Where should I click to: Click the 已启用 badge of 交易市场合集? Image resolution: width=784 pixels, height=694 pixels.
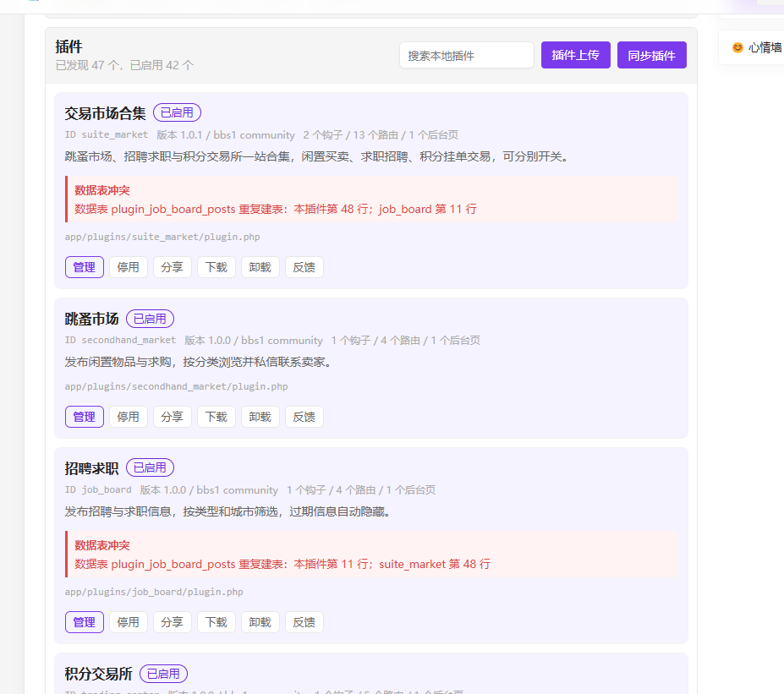click(177, 113)
